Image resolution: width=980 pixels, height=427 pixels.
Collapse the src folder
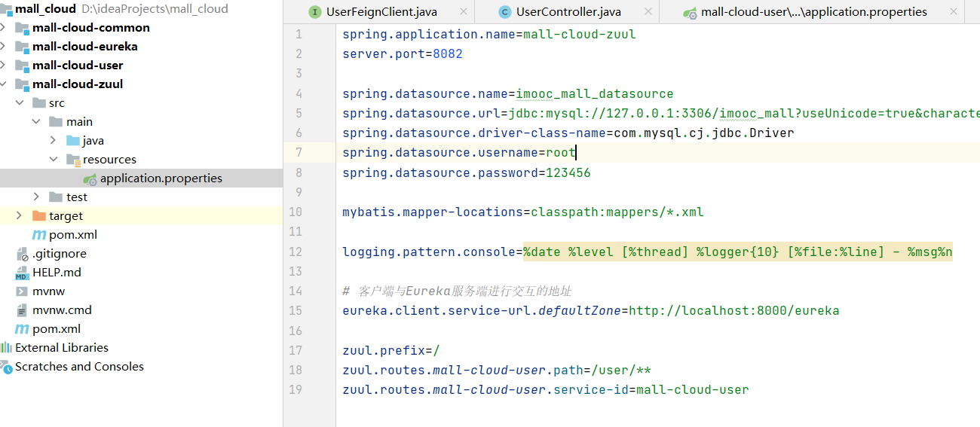click(19, 103)
